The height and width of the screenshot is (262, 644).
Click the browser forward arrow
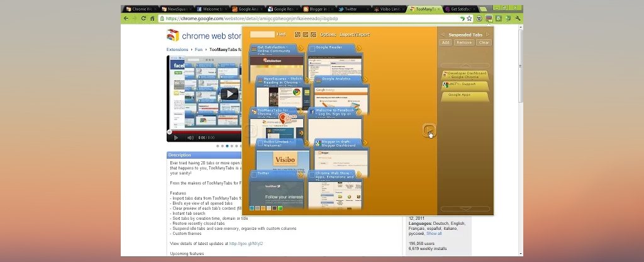coord(135,18)
